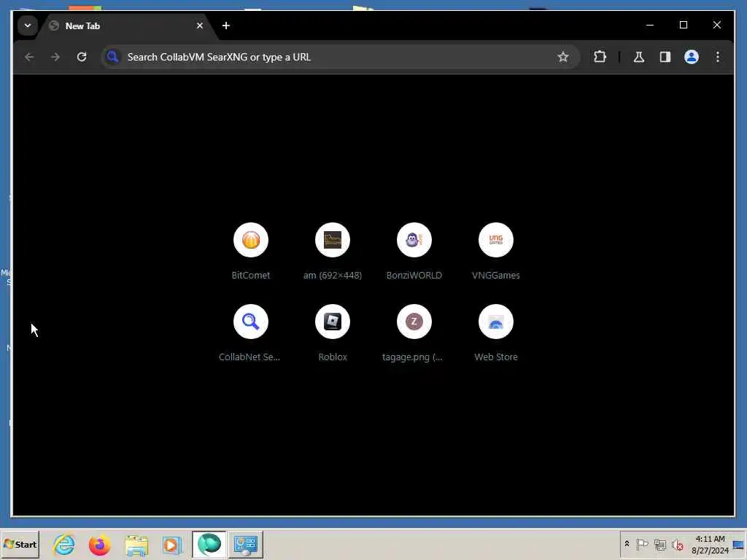This screenshot has height=560, width=747.
Task: Expand the tab search dropdown
Action: click(28, 26)
